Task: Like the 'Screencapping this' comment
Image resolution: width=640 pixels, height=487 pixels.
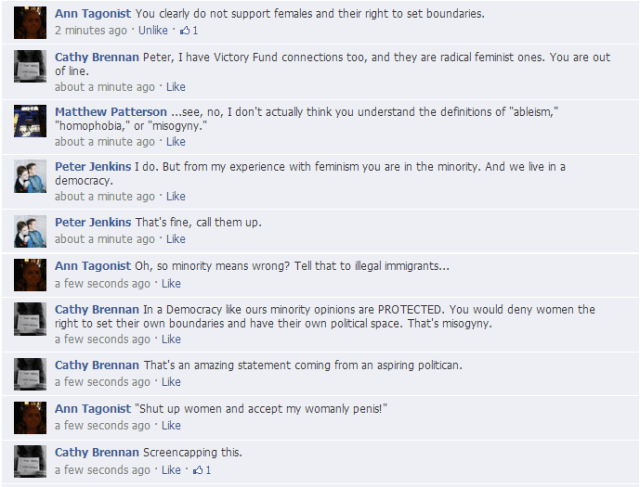Action: point(171,470)
